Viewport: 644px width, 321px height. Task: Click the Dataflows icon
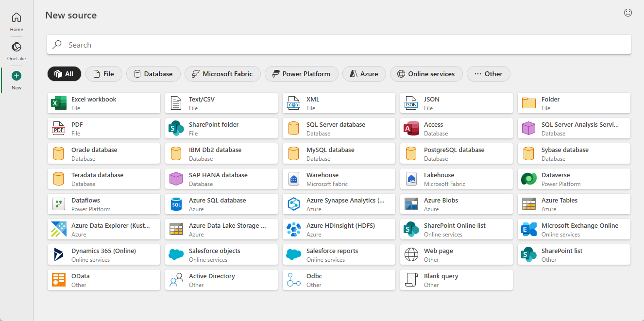(x=59, y=204)
